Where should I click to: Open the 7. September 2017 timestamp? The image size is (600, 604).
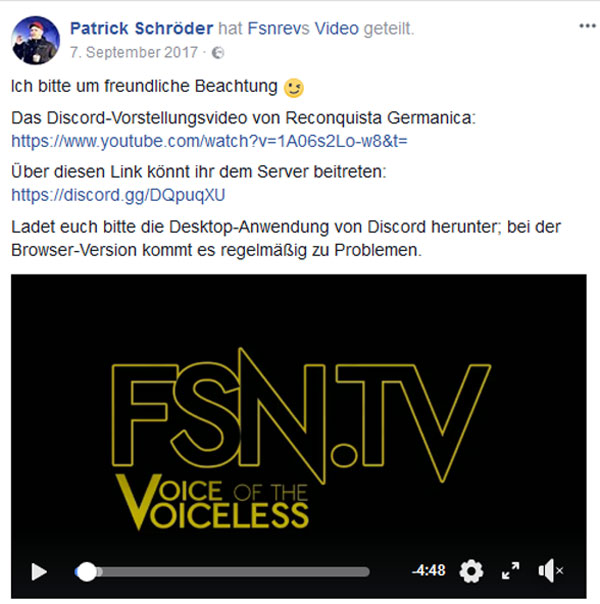(x=134, y=52)
